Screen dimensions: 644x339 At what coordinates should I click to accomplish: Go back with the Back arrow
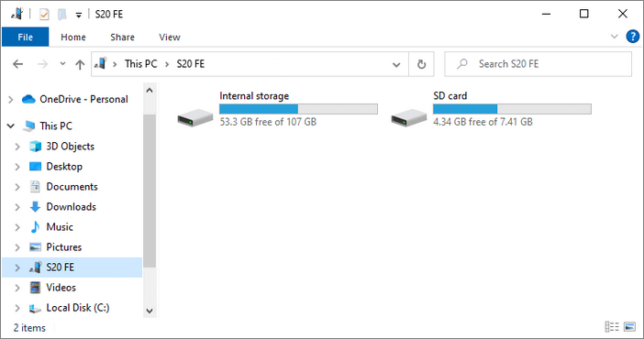17,64
